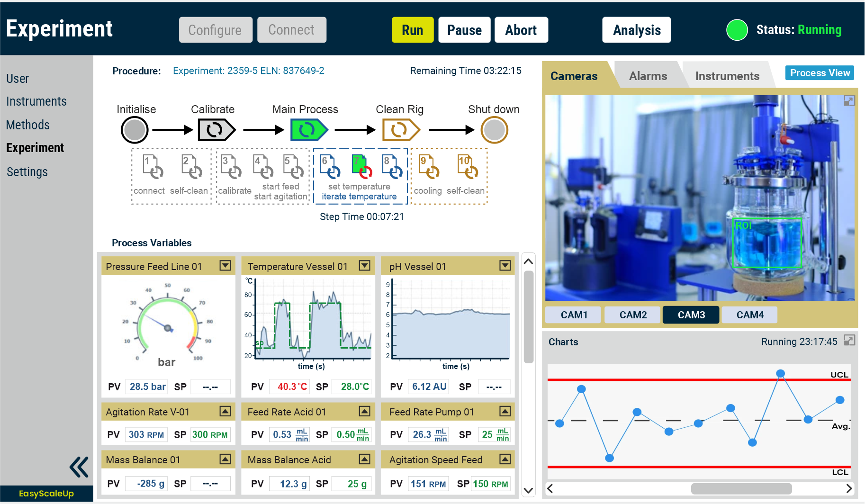Screen dimensions: 865x504
Task: Click step 1 connect icon
Action: (153, 167)
